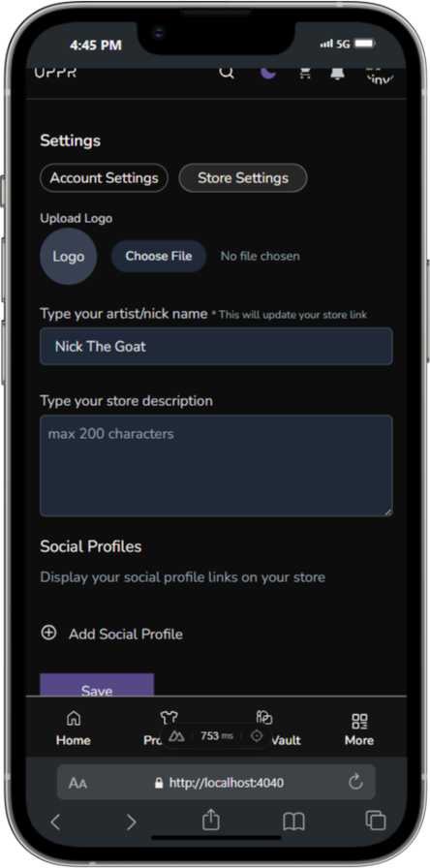This screenshot has height=868, width=430.
Task: Open the user avatar in the header
Action: click(x=381, y=75)
